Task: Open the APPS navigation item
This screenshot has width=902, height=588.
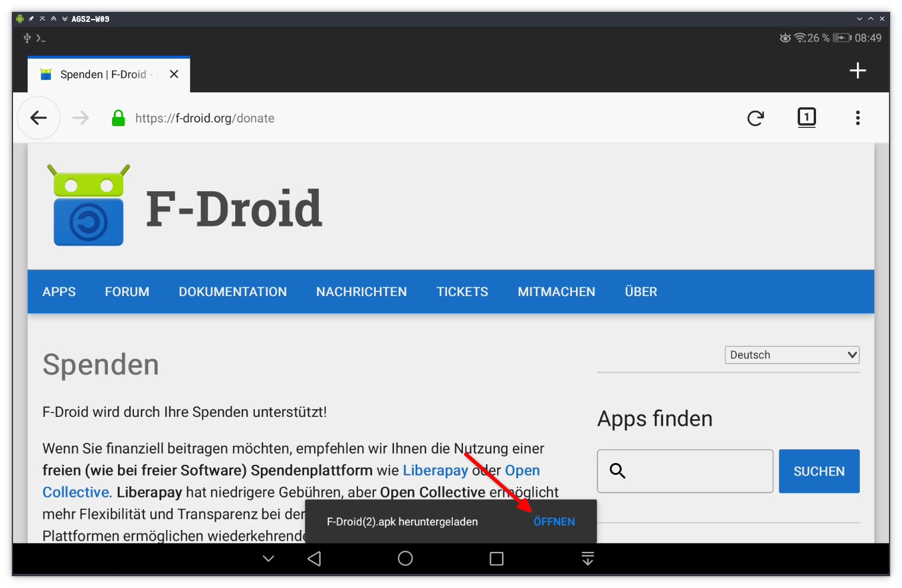Action: coord(59,292)
